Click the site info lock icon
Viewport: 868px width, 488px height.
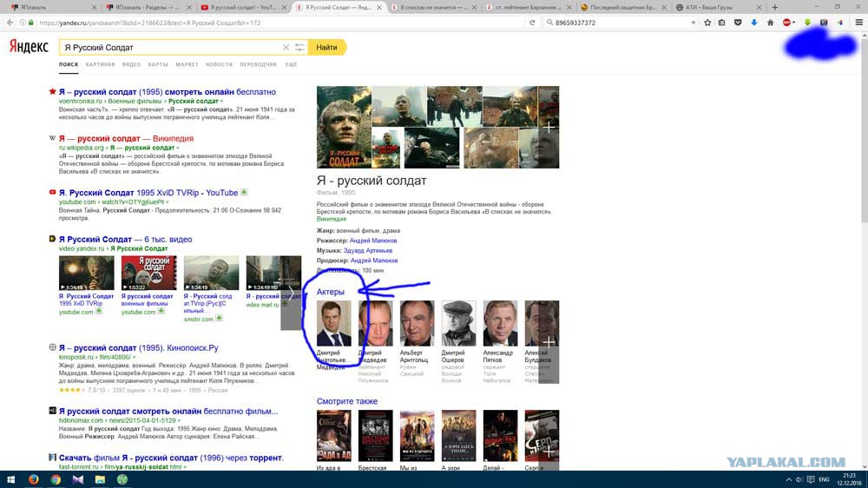pyautogui.click(x=31, y=23)
